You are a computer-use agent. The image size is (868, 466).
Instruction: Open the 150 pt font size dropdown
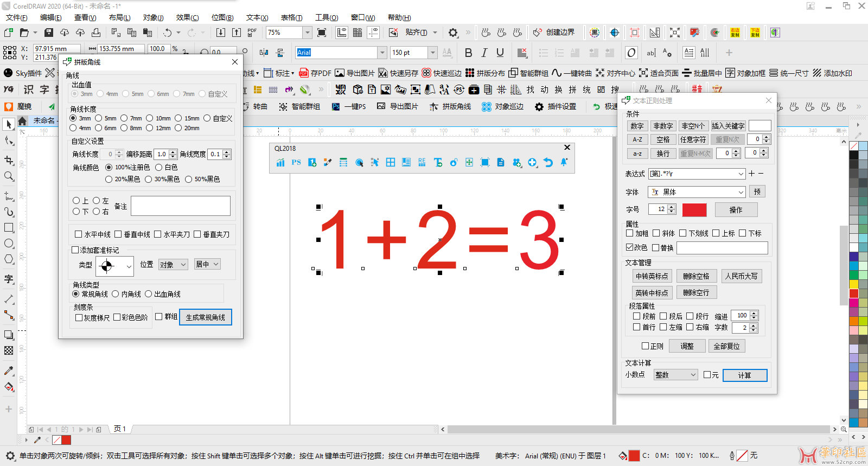coord(432,53)
